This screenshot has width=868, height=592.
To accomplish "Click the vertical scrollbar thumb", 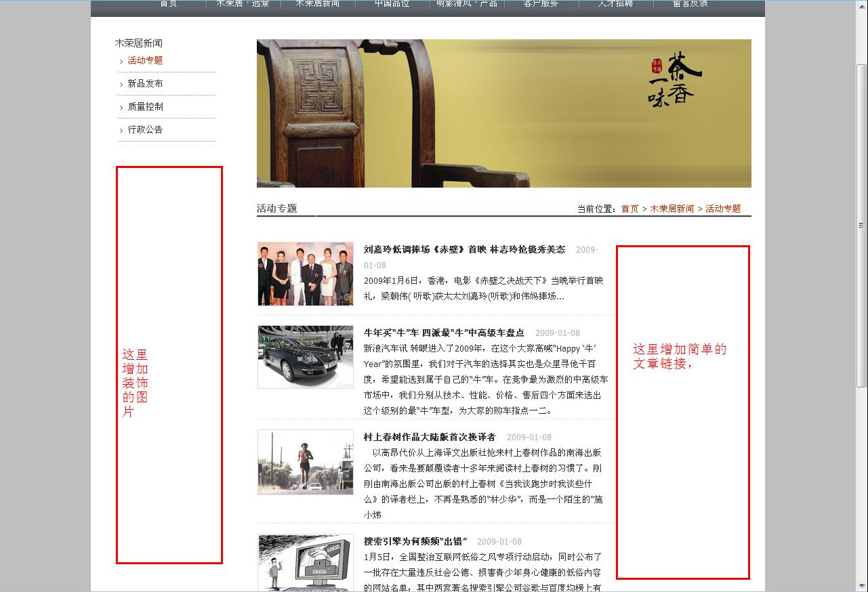I will click(x=861, y=225).
